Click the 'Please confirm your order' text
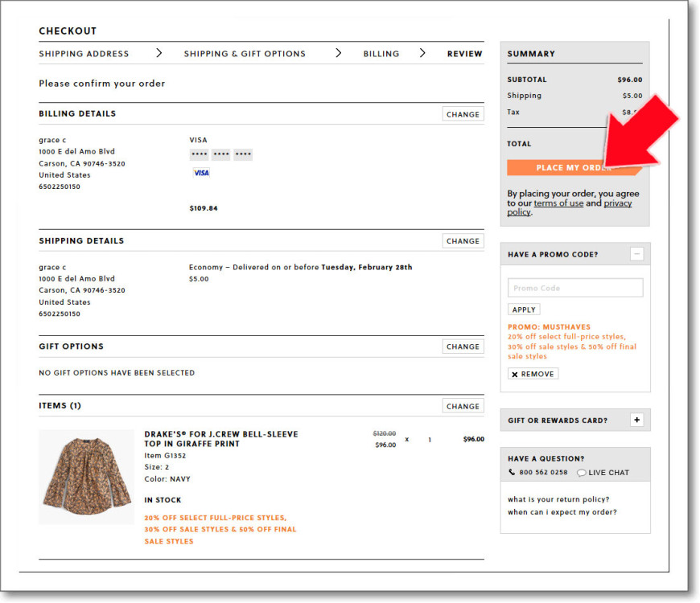Image resolution: width=700 pixels, height=603 pixels. 102,84
